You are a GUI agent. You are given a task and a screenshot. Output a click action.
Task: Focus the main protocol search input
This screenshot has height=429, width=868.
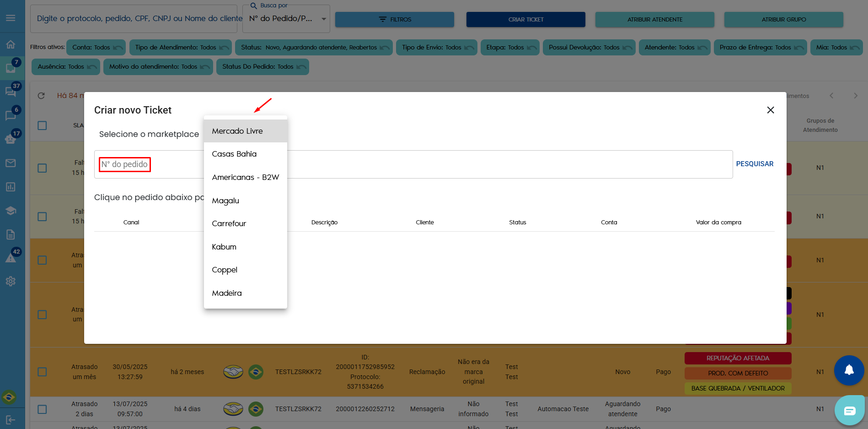pos(134,19)
